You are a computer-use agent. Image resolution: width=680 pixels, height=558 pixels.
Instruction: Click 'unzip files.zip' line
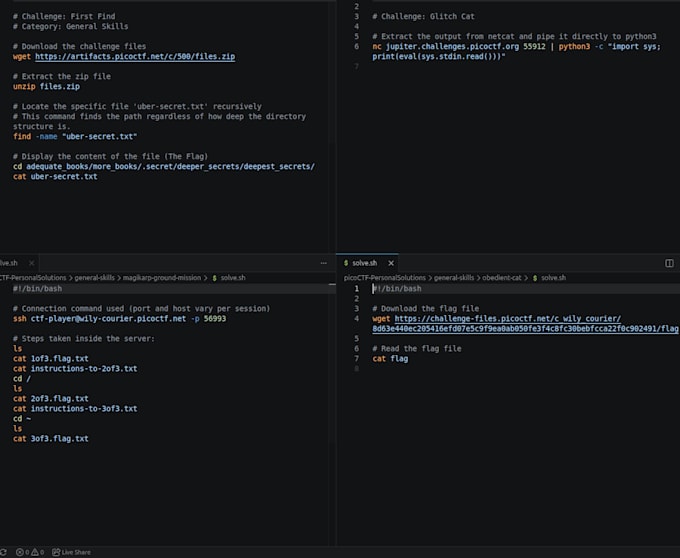46,86
